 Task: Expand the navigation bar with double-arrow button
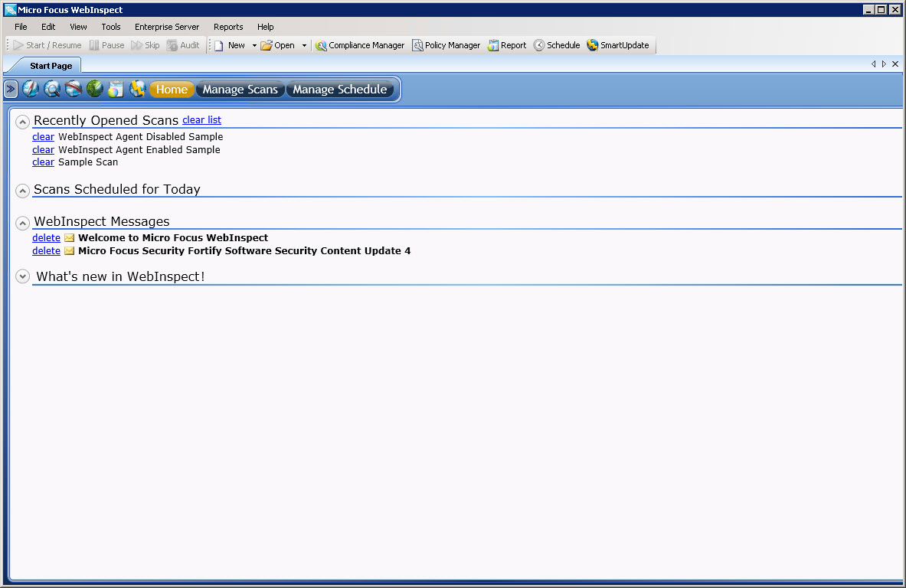(x=11, y=90)
